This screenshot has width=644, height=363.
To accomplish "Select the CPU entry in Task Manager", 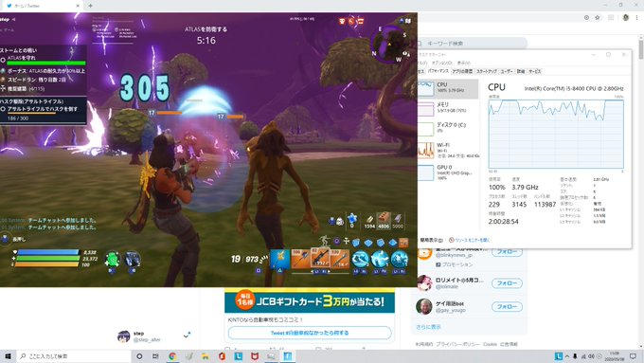I will (x=448, y=88).
